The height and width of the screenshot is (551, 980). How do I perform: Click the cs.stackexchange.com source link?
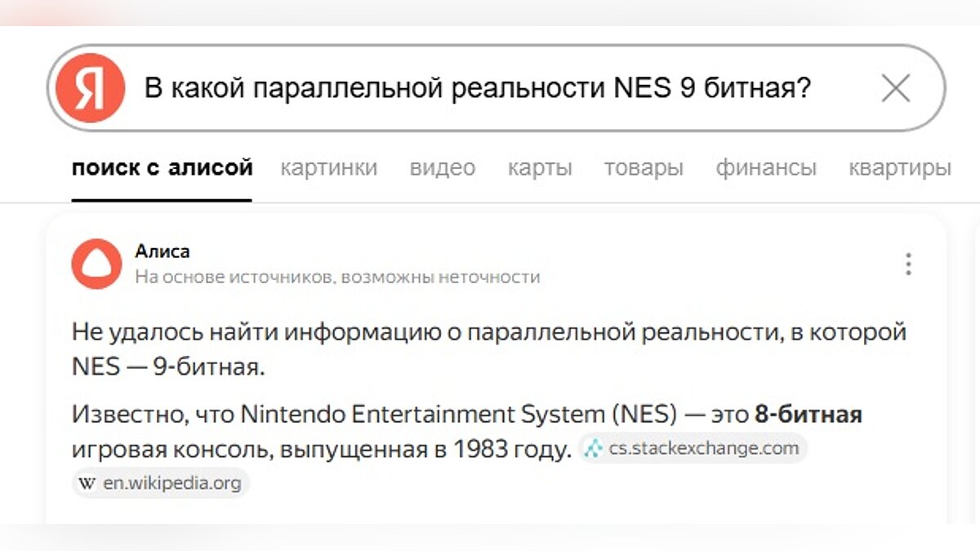pyautogui.click(x=703, y=448)
